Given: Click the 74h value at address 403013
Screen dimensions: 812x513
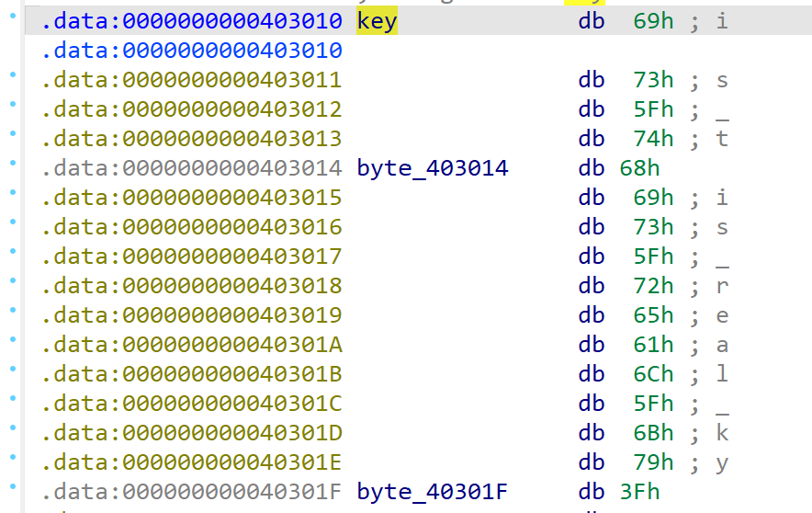Looking at the screenshot, I should pyautogui.click(x=653, y=139).
